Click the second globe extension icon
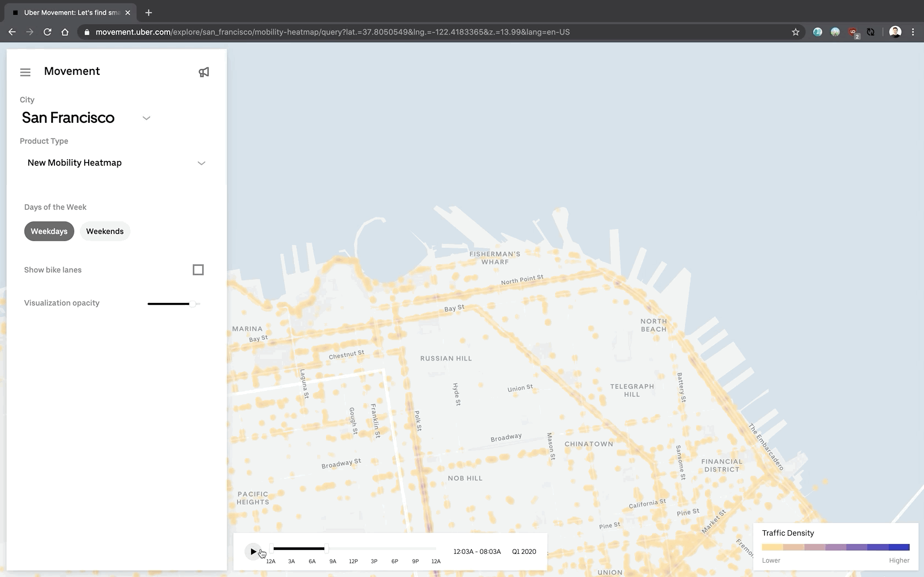The image size is (924, 577). [835, 32]
